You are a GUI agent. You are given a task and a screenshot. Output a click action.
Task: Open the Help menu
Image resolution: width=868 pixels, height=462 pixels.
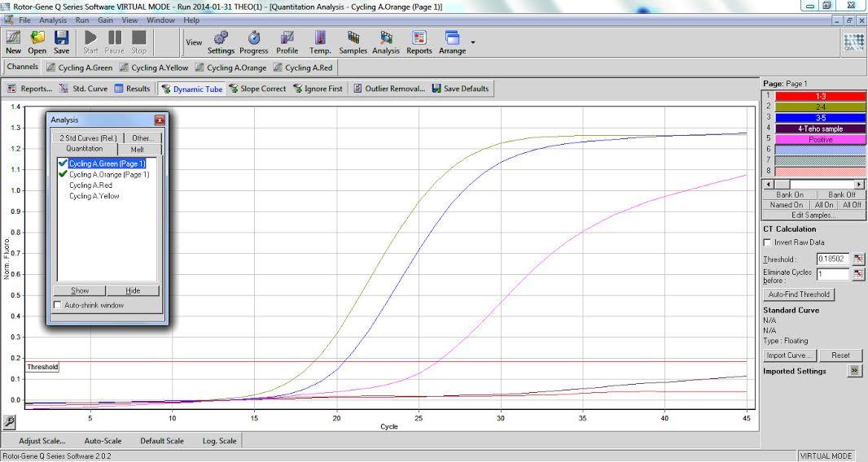[191, 20]
